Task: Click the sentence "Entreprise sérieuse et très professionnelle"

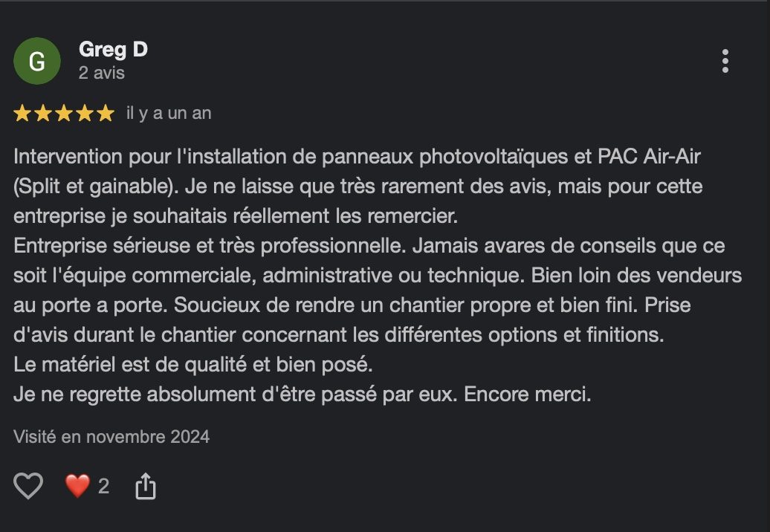Action: click(210, 246)
